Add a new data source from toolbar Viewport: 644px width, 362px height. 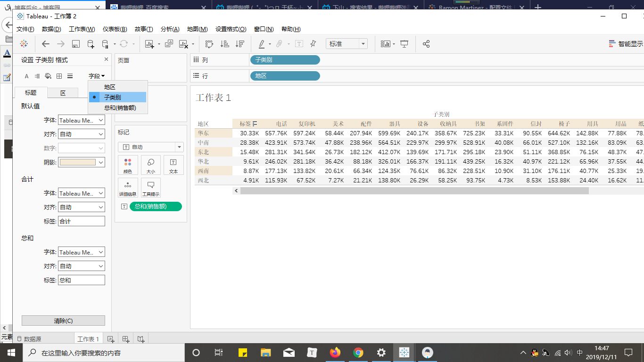pyautogui.click(x=91, y=44)
